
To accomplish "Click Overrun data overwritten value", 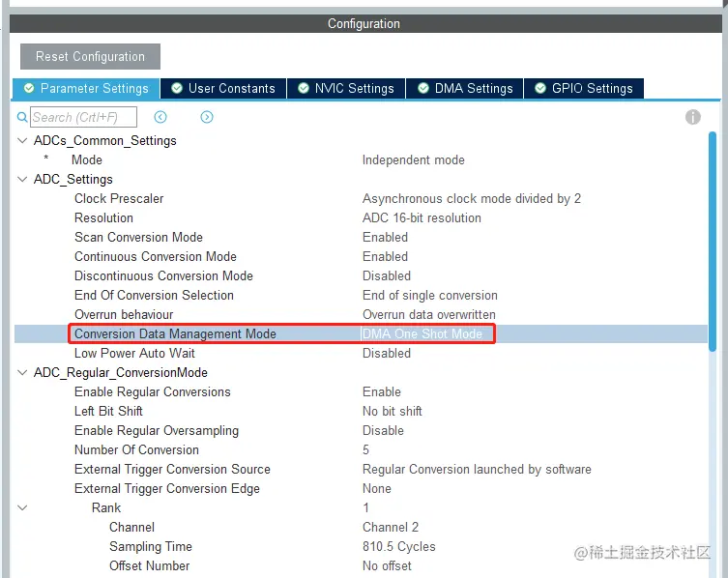I will pos(428,314).
